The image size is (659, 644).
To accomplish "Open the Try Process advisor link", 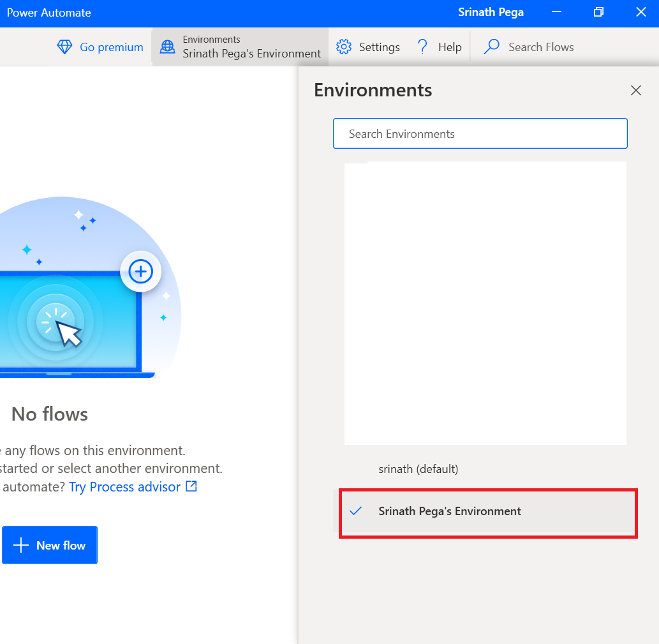I will [x=124, y=487].
